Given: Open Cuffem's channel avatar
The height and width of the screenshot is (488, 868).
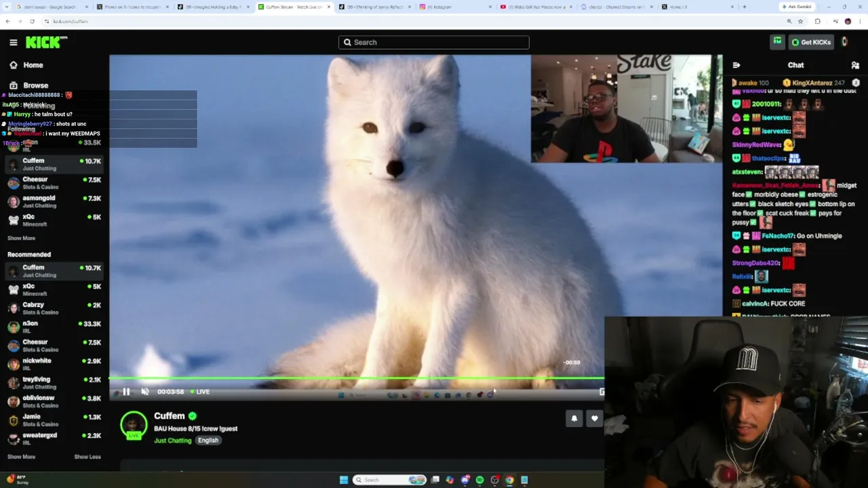Looking at the screenshot, I should click(x=134, y=425).
